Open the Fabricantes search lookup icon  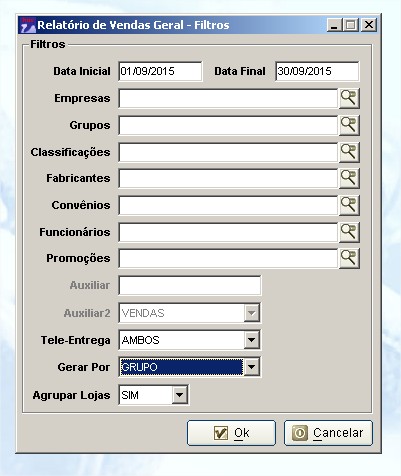click(x=349, y=178)
